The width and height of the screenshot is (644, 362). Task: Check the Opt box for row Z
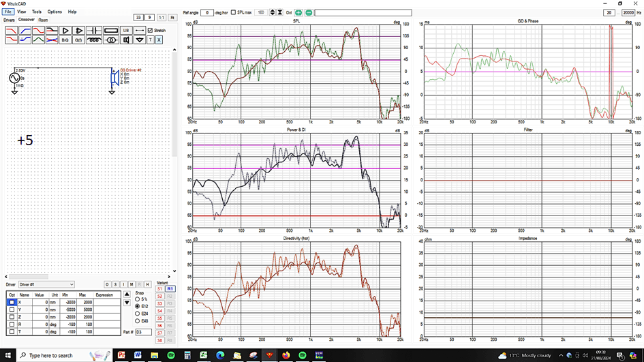click(x=12, y=317)
